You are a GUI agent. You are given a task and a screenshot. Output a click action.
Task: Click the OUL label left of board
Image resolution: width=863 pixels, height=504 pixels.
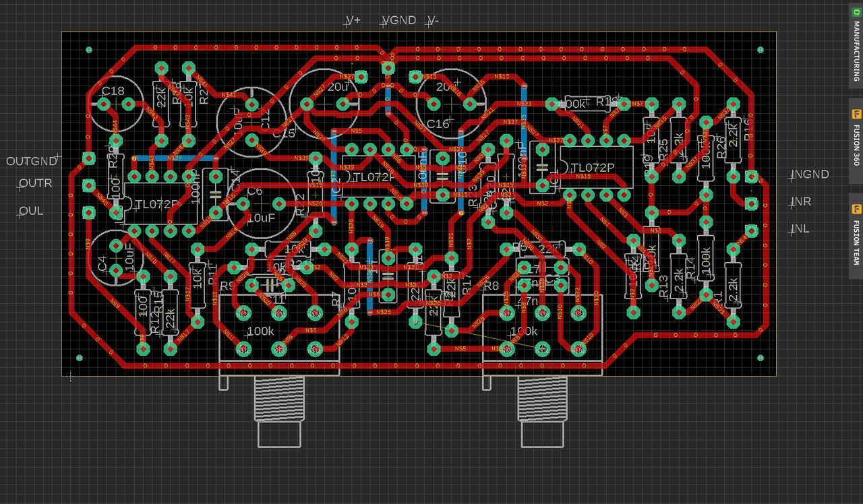point(31,211)
